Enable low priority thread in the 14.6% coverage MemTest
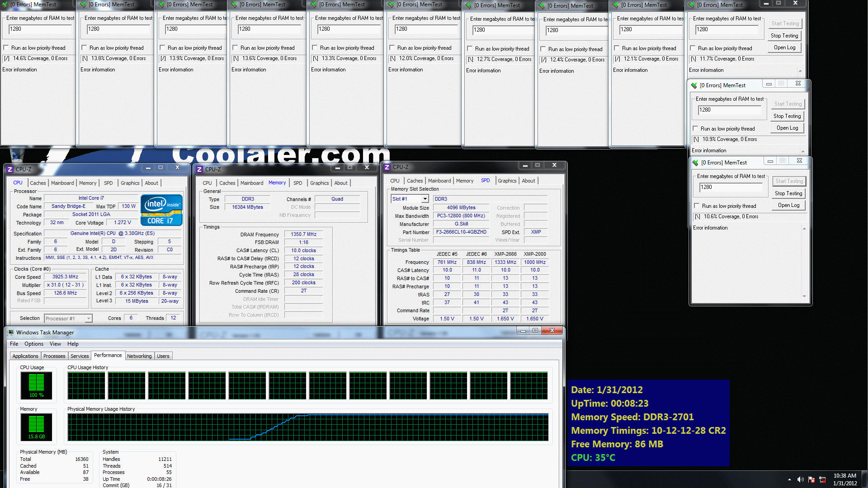 tap(6, 48)
